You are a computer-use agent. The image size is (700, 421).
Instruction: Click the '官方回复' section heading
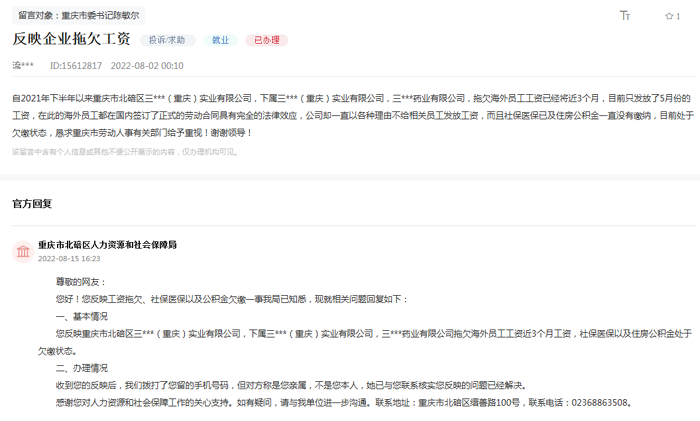32,203
